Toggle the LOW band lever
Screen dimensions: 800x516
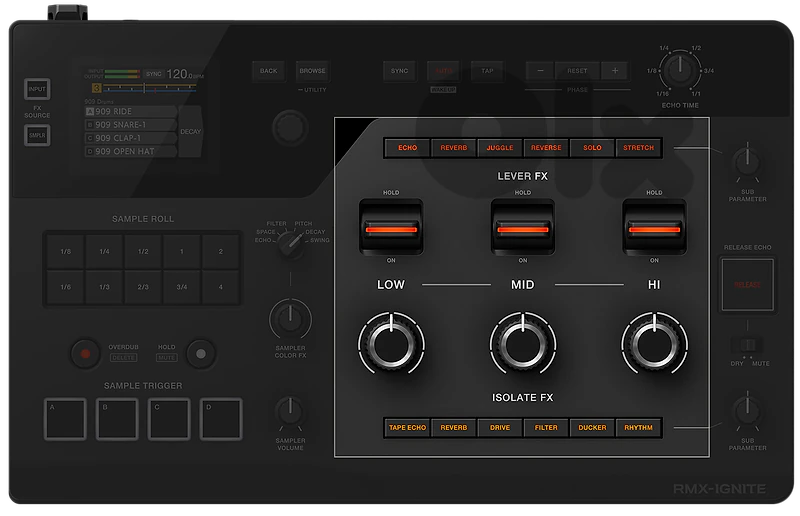click(391, 227)
